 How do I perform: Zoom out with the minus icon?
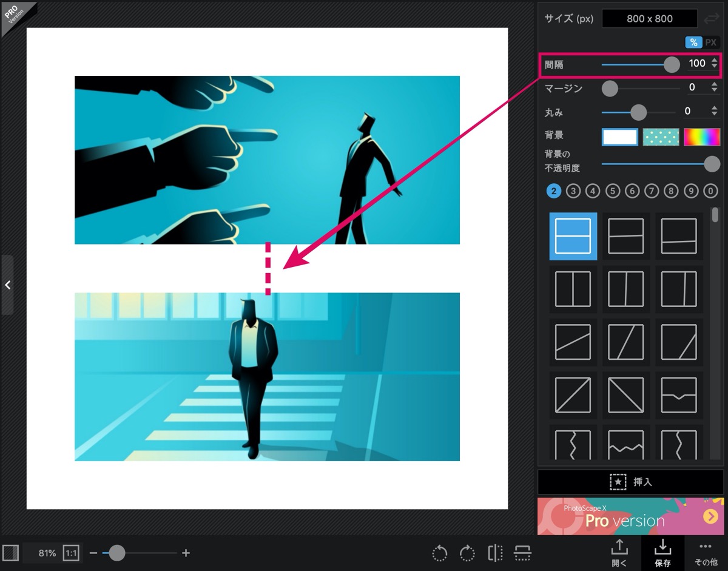93,553
